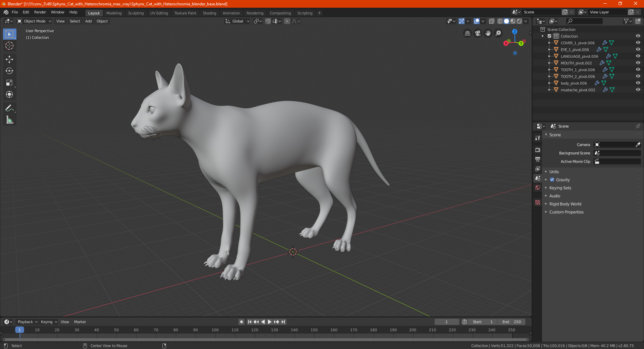Click the play animation button
Viewport: 644px width, 349px height.
tap(270, 322)
